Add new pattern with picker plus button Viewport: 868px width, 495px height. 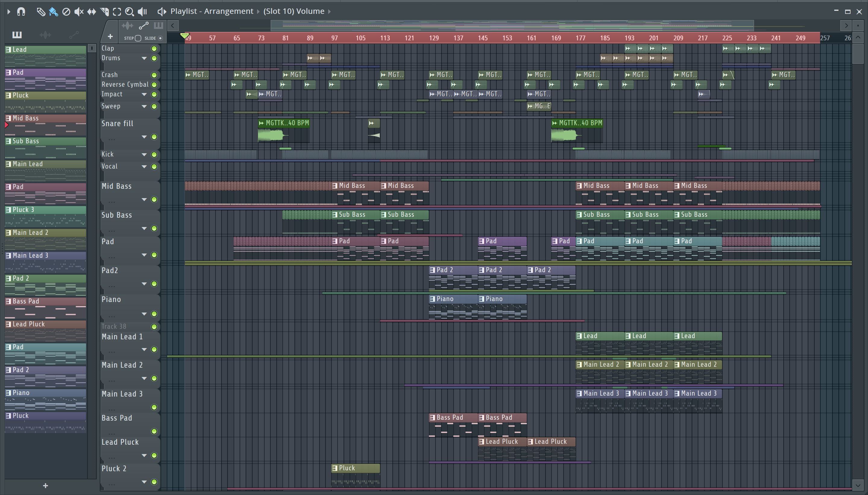pyautogui.click(x=46, y=486)
